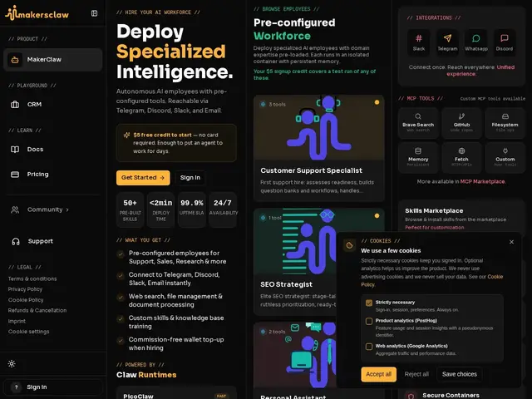Click the MakerClaw robot icon
Image resolution: width=532 pixels, height=399 pixels.
[x=15, y=60]
